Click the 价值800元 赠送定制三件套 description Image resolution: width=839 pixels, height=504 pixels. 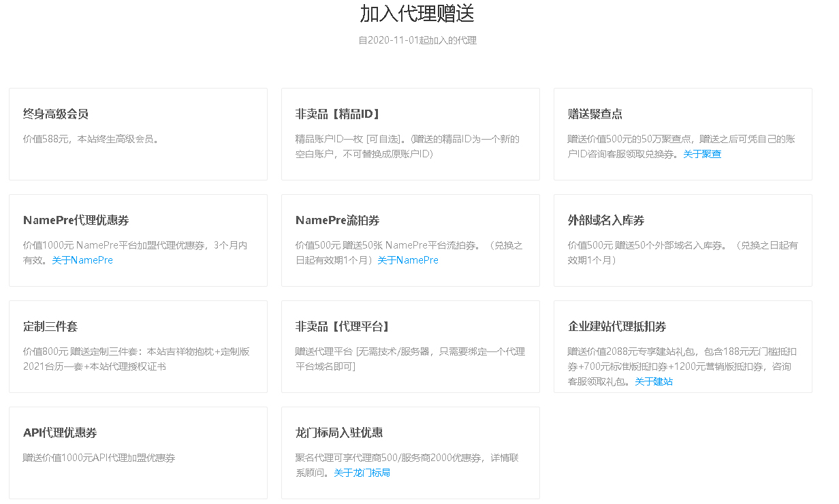[x=136, y=359]
